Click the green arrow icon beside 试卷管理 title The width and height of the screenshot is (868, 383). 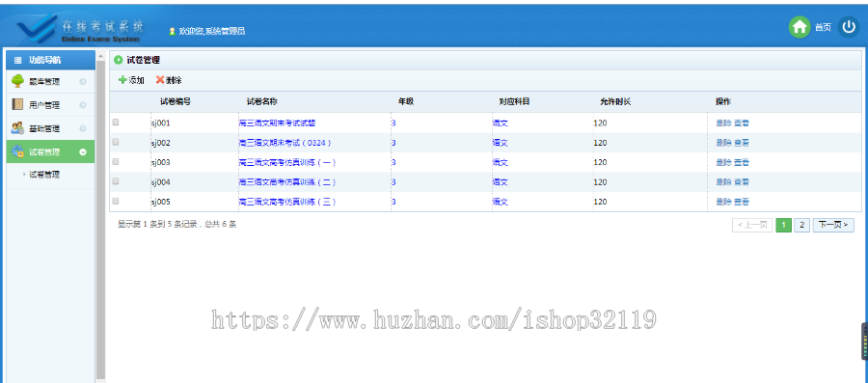[119, 60]
